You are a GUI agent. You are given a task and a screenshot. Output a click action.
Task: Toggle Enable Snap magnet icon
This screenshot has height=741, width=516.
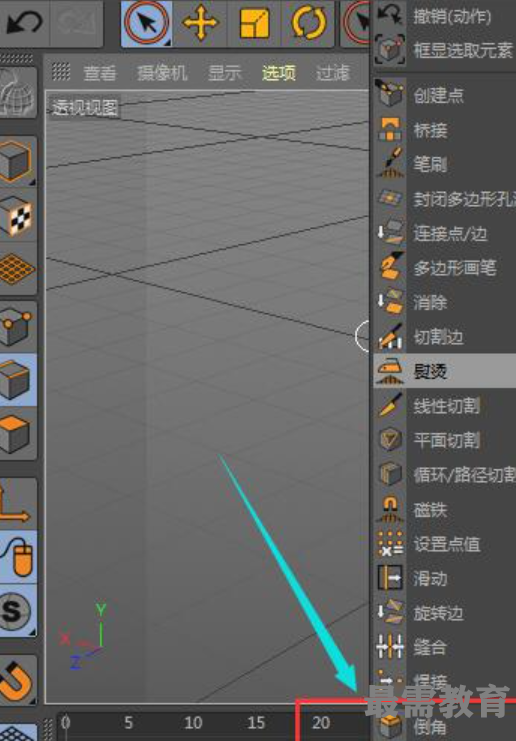pos(17,681)
